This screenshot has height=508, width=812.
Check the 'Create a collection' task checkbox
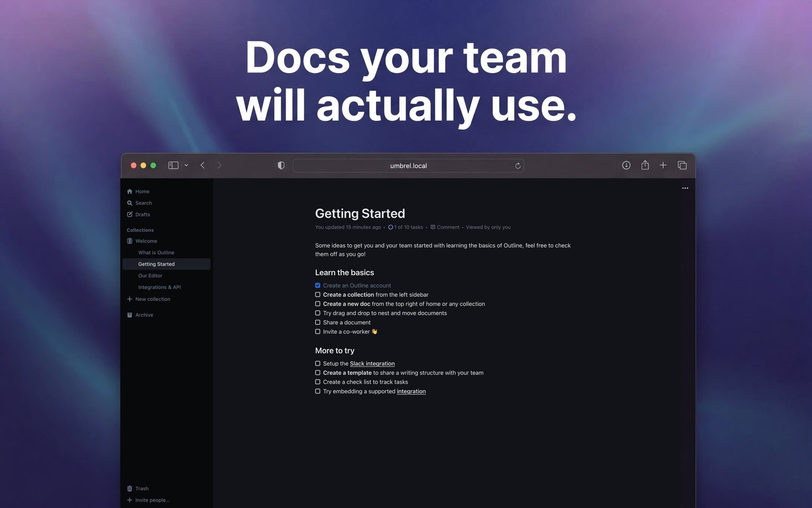(x=318, y=294)
